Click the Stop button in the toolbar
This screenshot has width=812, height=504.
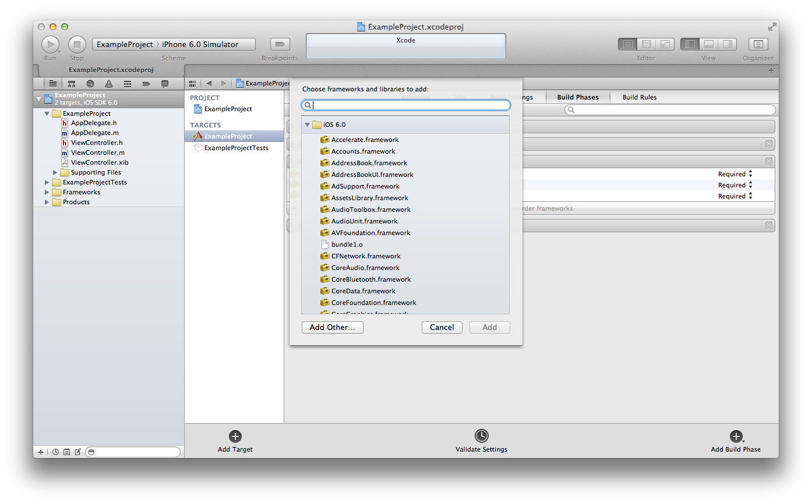77,44
